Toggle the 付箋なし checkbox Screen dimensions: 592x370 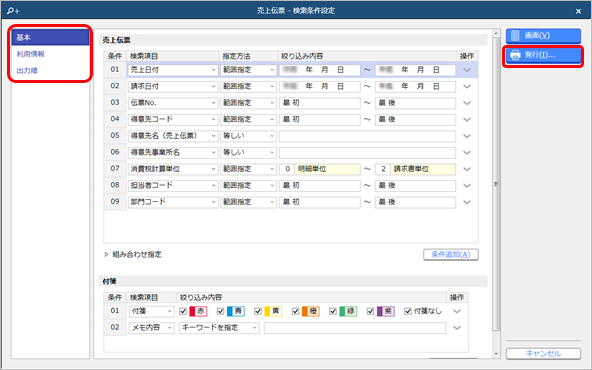pyautogui.click(x=408, y=311)
